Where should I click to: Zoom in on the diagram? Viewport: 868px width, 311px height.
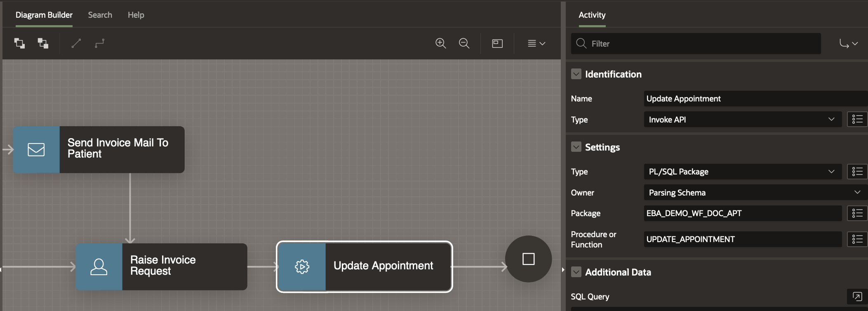coord(441,43)
